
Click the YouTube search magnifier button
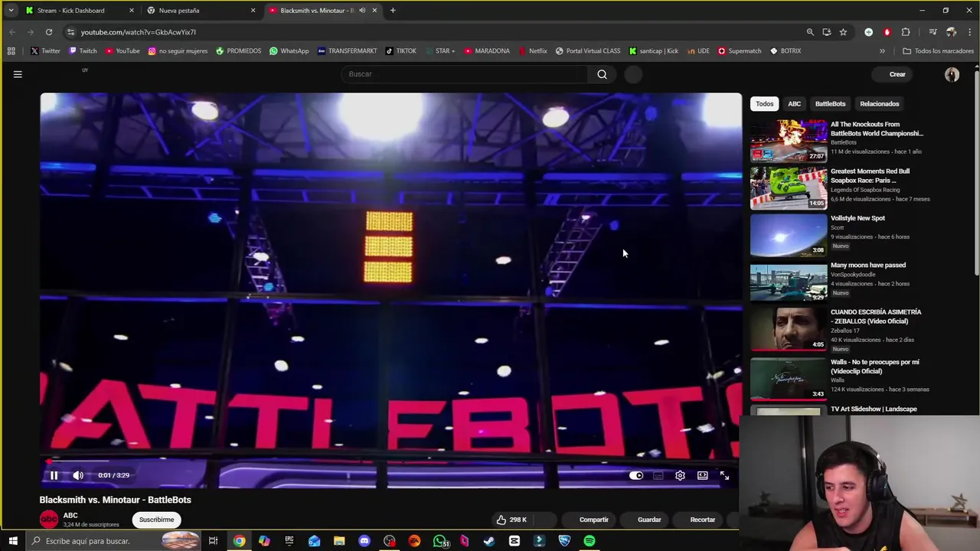(602, 74)
